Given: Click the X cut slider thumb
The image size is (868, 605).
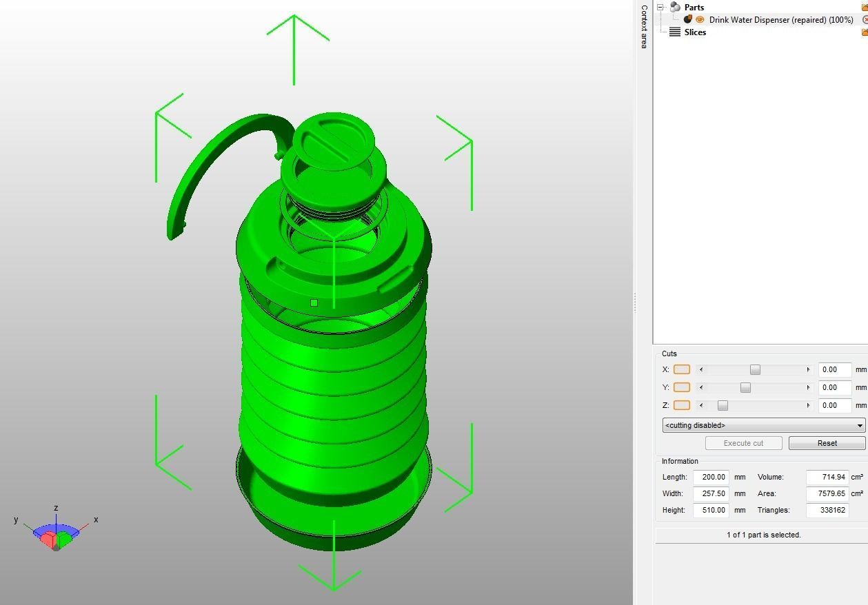Looking at the screenshot, I should [755, 369].
